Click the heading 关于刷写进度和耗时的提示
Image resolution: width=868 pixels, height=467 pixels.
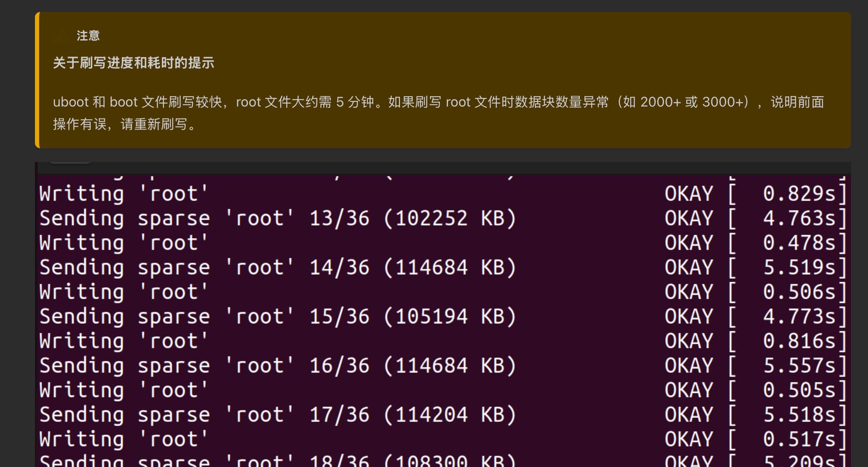(133, 63)
